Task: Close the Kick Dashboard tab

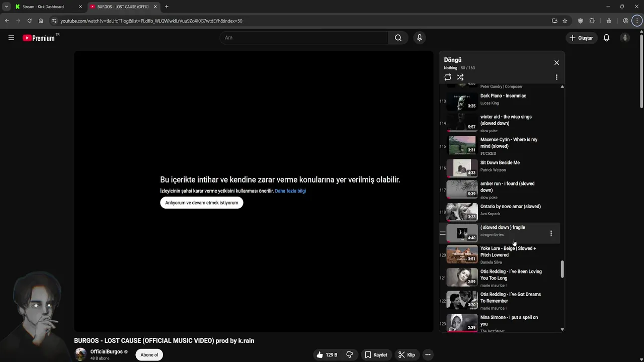Action: (x=80, y=7)
